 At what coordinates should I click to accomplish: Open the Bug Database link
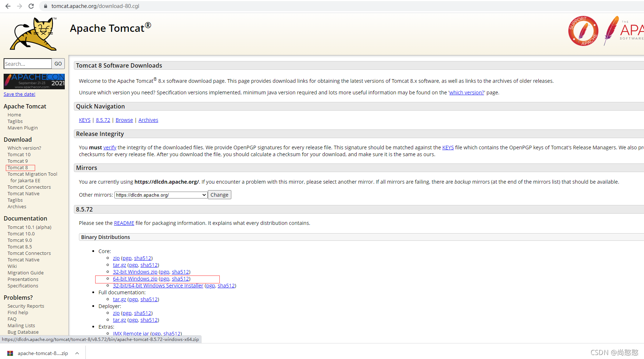pyautogui.click(x=23, y=332)
